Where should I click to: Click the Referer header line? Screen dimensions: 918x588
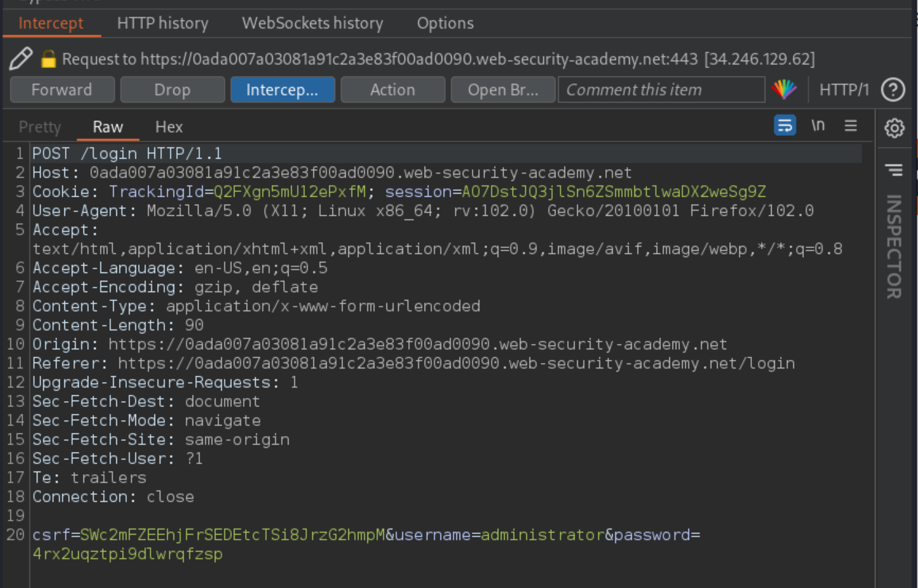click(414, 363)
